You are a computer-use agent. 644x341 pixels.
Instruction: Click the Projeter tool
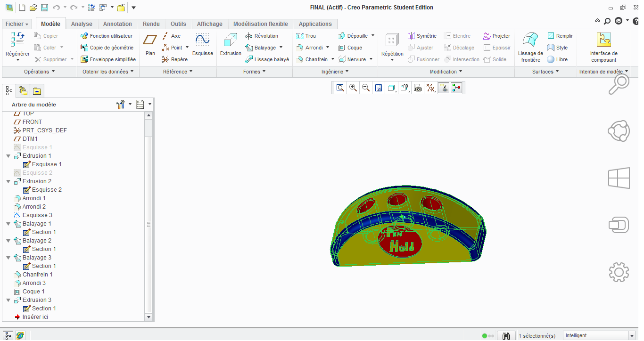(x=497, y=36)
